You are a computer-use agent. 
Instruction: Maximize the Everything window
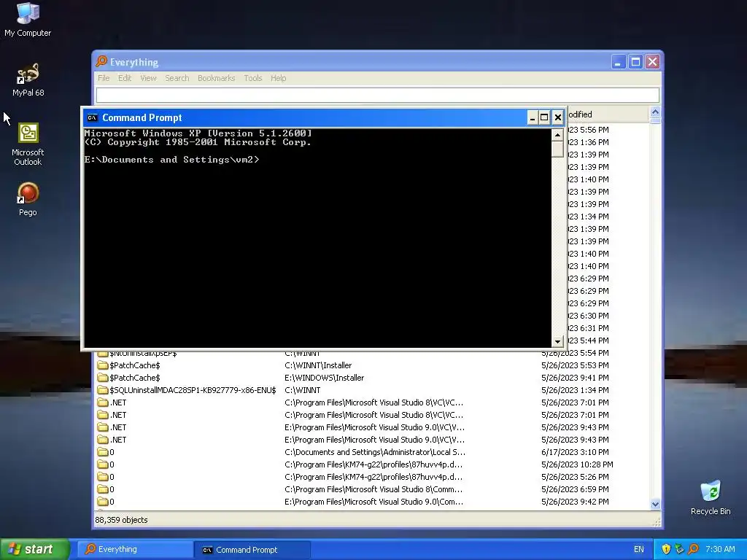(x=635, y=62)
